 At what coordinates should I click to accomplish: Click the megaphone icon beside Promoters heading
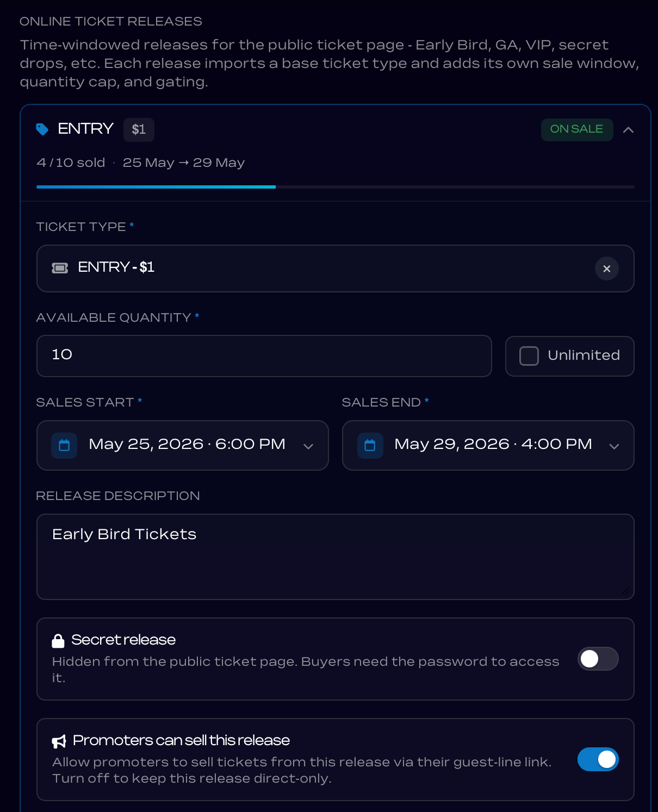point(59,741)
